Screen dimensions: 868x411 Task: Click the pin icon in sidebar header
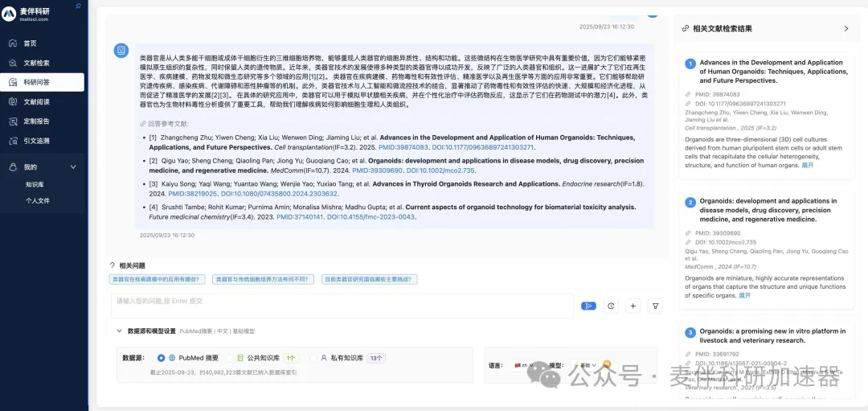click(78, 6)
